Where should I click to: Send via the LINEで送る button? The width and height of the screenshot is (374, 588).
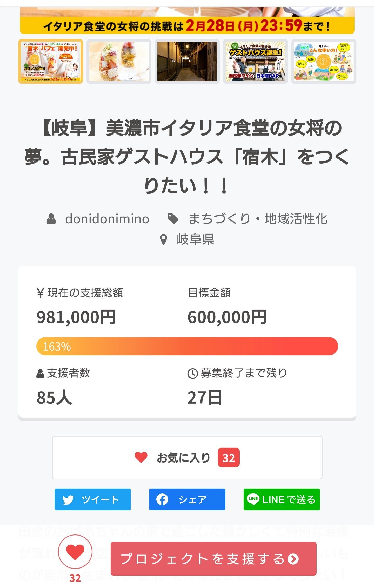(282, 499)
